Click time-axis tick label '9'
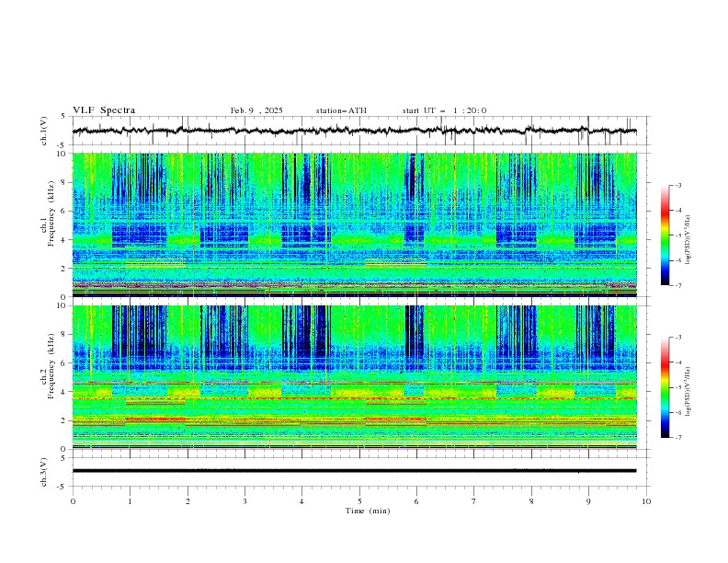The image size is (728, 563). [588, 501]
